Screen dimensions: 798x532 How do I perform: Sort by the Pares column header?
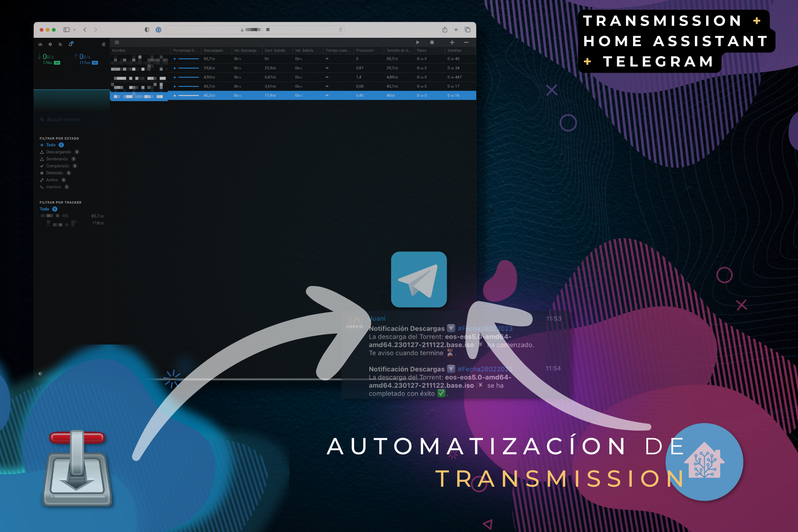click(x=429, y=51)
